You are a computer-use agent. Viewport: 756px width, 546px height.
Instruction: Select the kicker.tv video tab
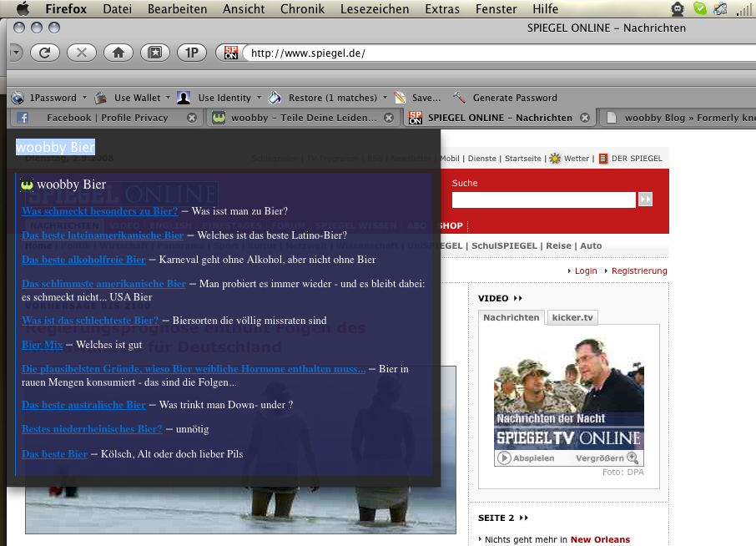coord(572,317)
